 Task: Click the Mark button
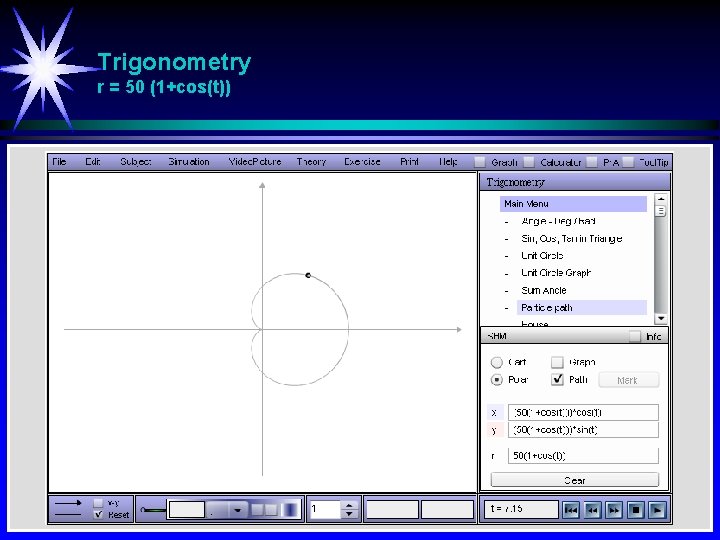click(x=629, y=380)
